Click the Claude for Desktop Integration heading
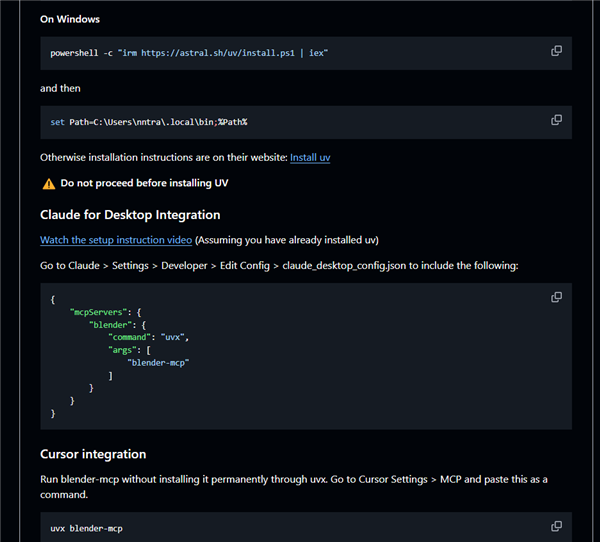Screen dimensions: 600x542 [x=130, y=215]
